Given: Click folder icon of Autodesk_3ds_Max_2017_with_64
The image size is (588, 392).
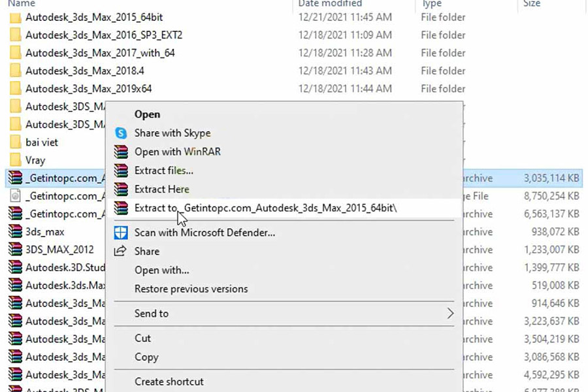Looking at the screenshot, I should click(x=15, y=54).
